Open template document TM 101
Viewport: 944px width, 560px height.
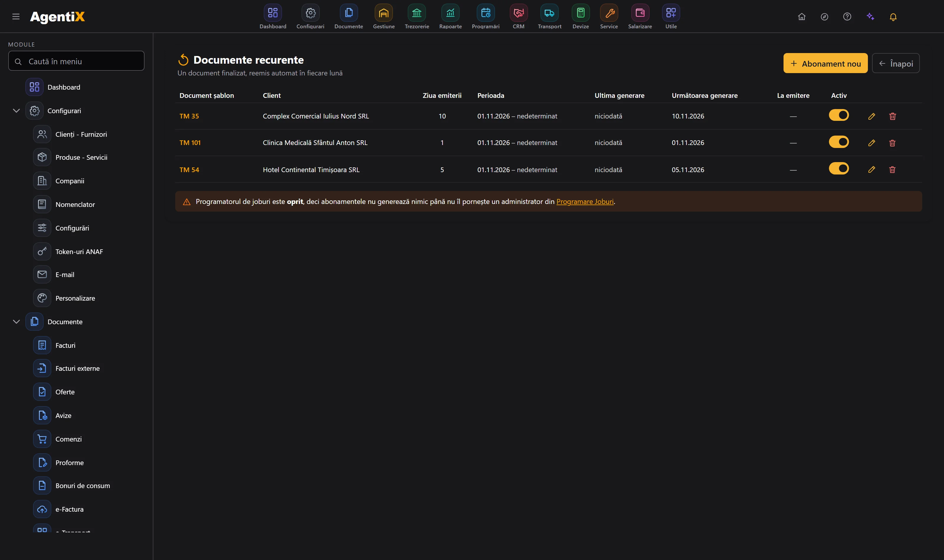click(190, 143)
